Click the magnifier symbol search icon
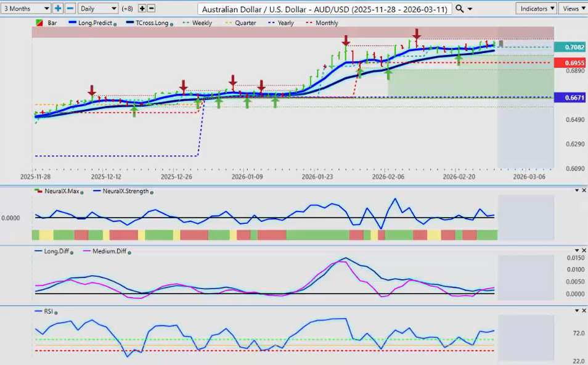The width and height of the screenshot is (588, 365). pos(460,9)
